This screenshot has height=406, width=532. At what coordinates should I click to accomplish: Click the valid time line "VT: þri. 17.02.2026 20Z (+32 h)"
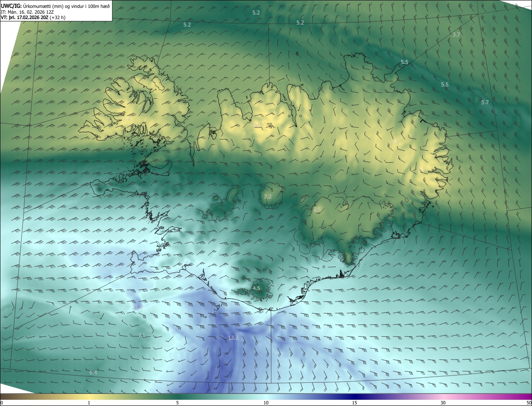(x=33, y=17)
